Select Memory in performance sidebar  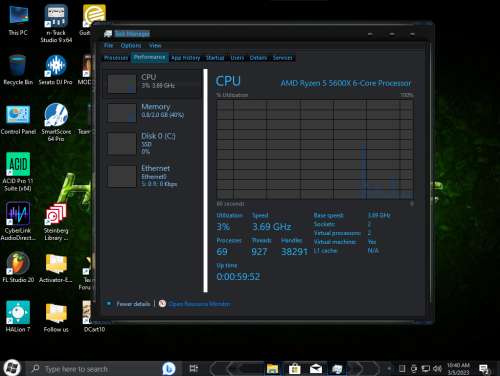[152, 112]
